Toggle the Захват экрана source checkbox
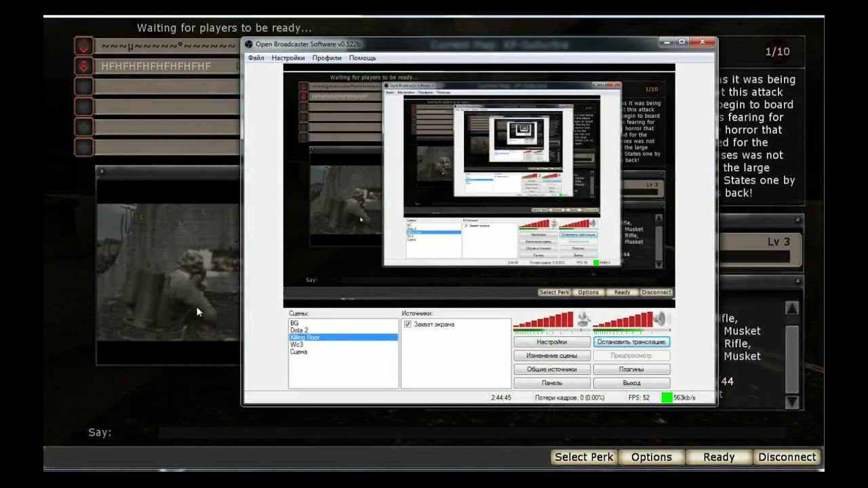 coord(408,325)
